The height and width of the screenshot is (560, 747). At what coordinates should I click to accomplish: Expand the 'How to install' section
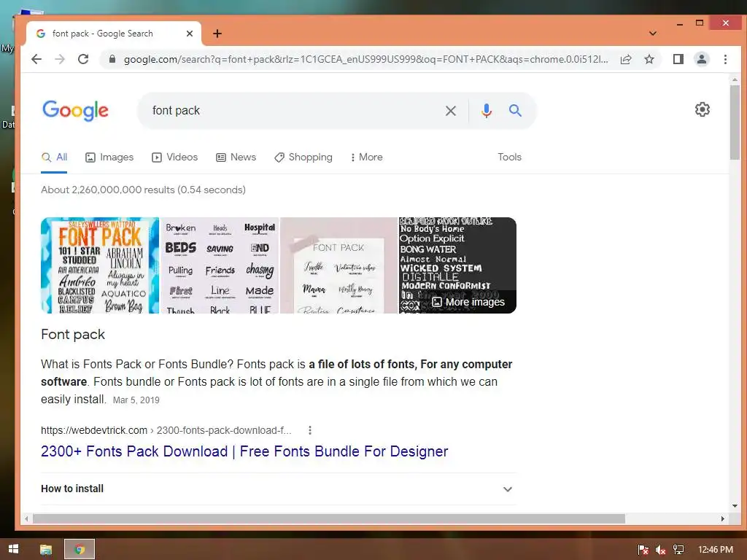coord(279,489)
